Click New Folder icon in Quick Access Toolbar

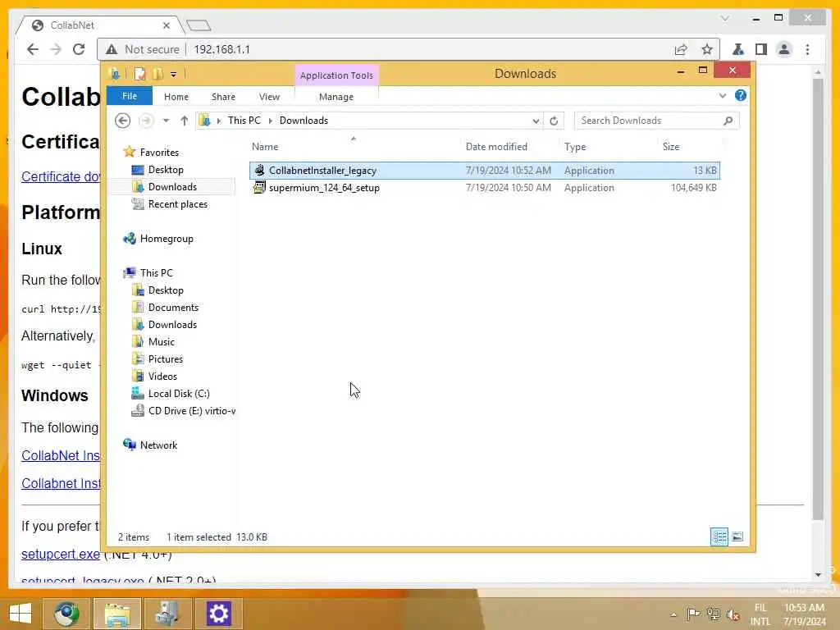tap(157, 74)
